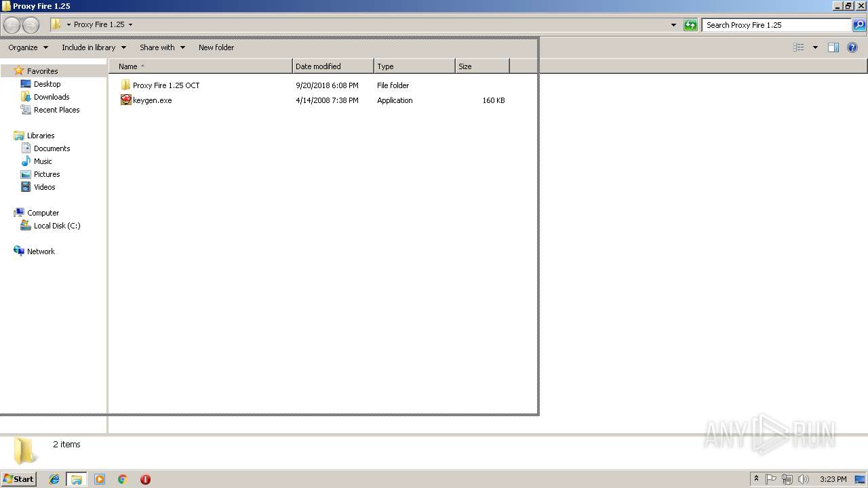
Task: Select the '4/14/2008 7:38 PM' date cell
Action: (x=327, y=100)
